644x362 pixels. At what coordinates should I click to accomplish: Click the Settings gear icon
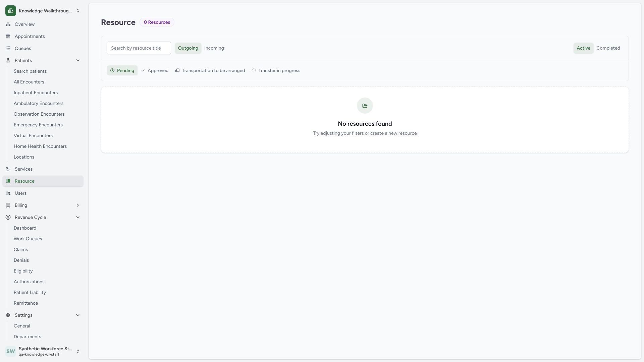(8, 315)
